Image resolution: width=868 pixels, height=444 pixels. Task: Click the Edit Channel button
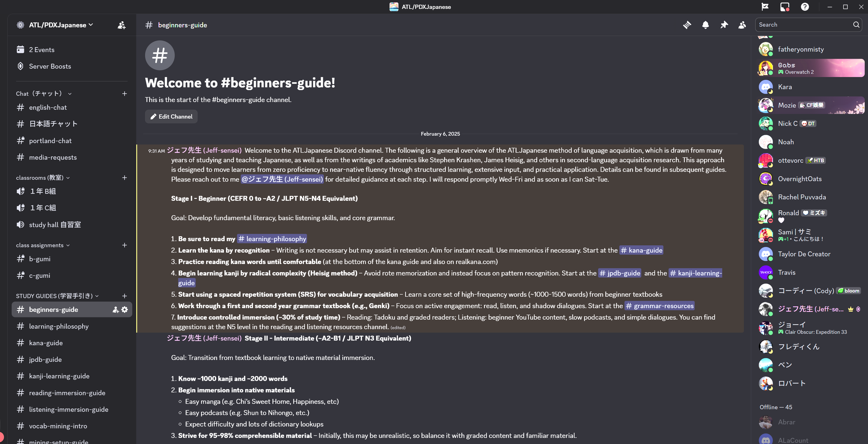tap(171, 117)
